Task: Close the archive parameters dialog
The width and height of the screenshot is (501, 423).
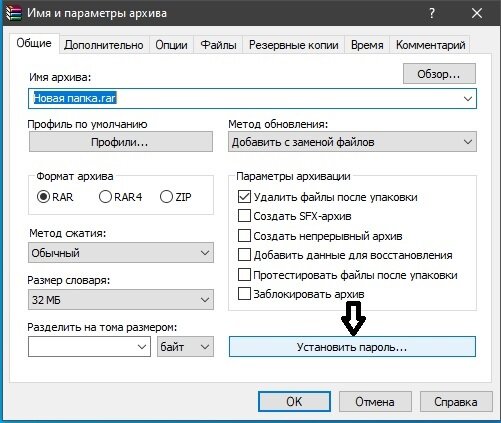Action: coord(477,13)
